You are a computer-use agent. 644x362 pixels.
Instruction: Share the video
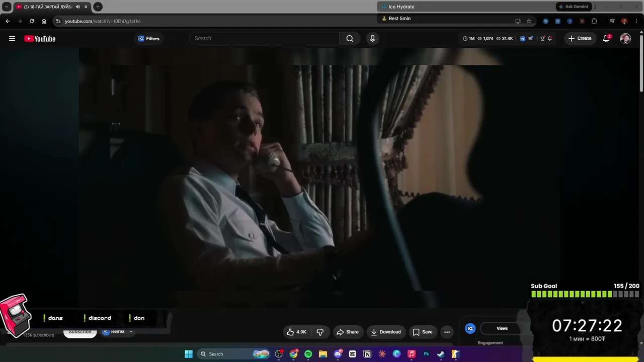348,332
